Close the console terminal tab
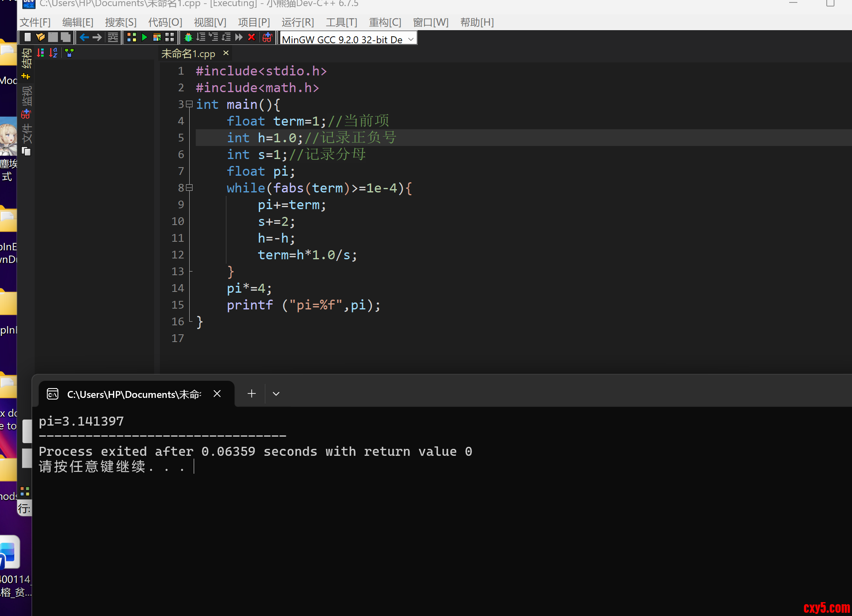This screenshot has width=852, height=616. pos(217,394)
